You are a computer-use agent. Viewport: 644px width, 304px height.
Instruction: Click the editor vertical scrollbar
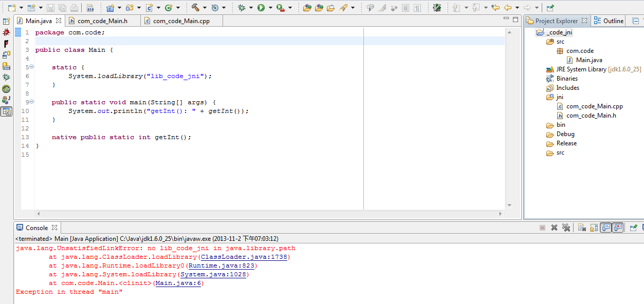[x=509, y=118]
